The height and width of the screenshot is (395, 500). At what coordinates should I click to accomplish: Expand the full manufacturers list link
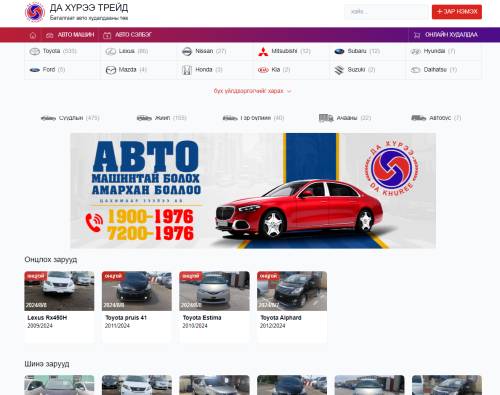coord(252,91)
